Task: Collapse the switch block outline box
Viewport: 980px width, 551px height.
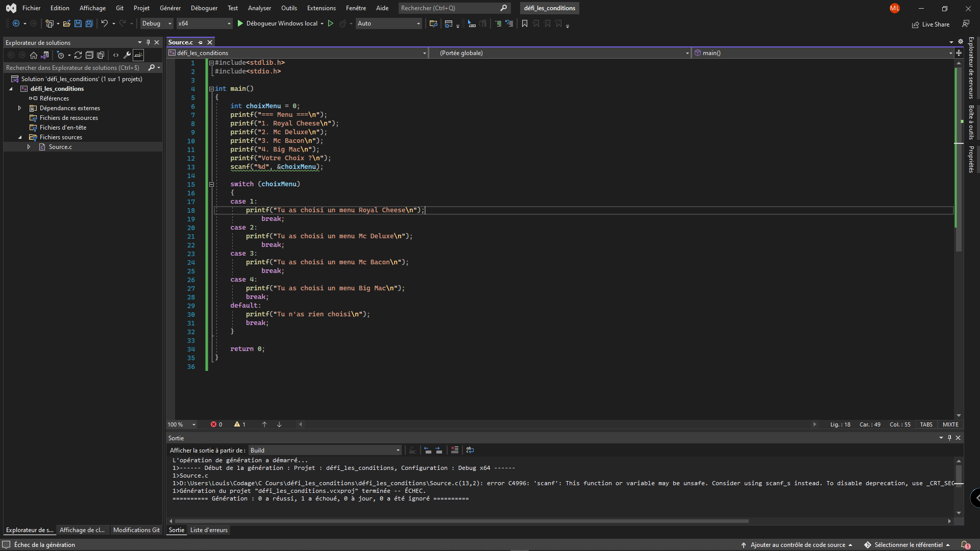Action: [211, 184]
